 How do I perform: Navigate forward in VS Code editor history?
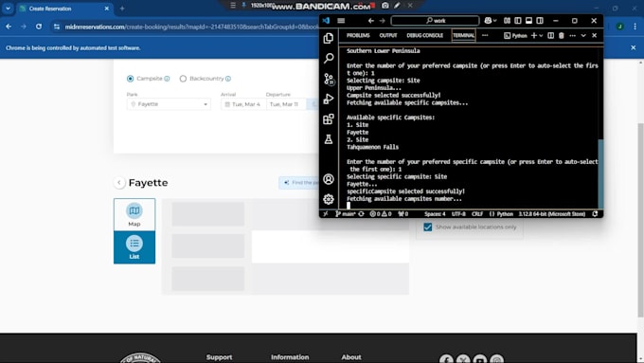tap(383, 21)
